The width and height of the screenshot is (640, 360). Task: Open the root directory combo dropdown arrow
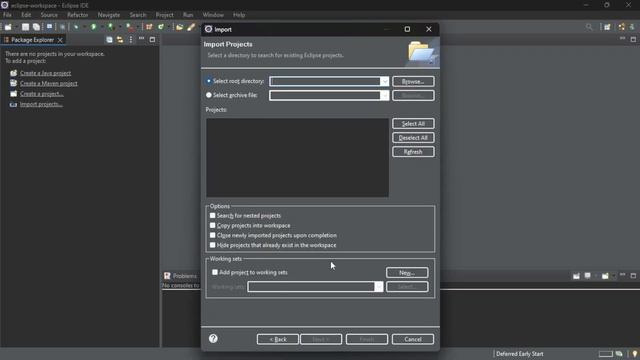pos(384,82)
